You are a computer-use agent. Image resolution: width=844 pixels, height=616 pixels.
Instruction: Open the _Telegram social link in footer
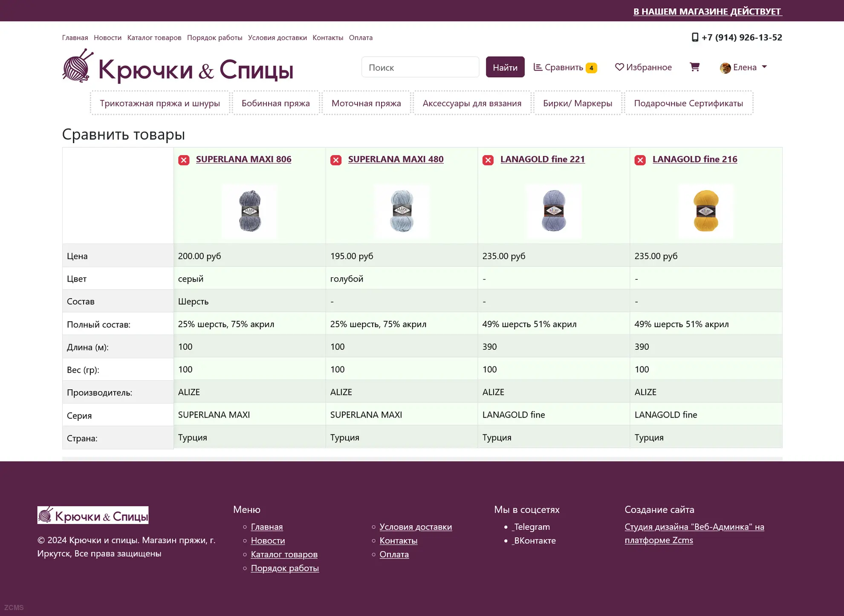tap(531, 527)
